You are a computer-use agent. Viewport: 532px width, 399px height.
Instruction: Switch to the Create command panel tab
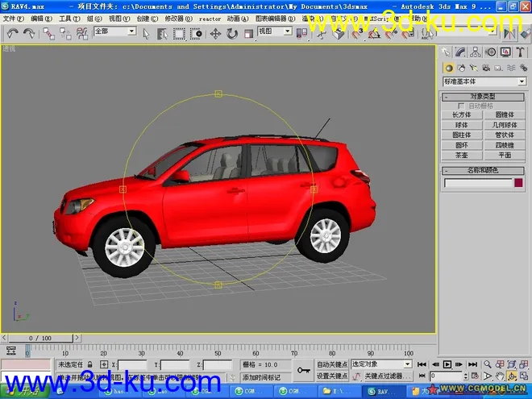click(x=446, y=52)
